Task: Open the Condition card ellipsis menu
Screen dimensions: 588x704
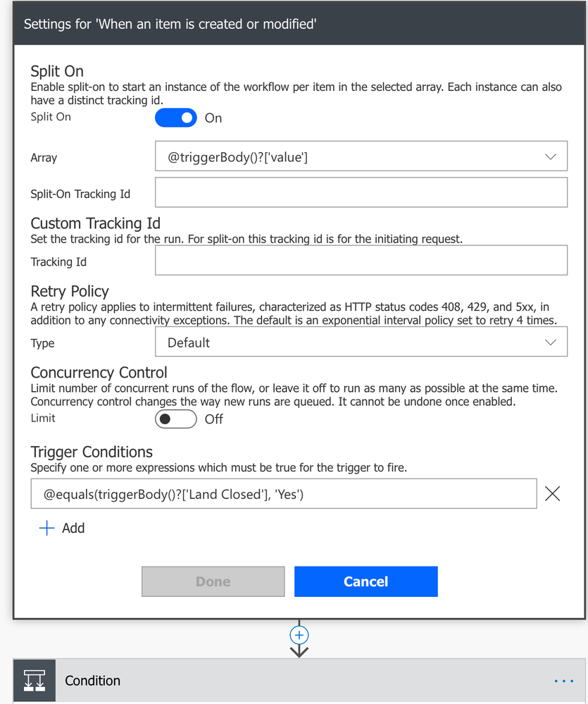Action: tap(563, 680)
